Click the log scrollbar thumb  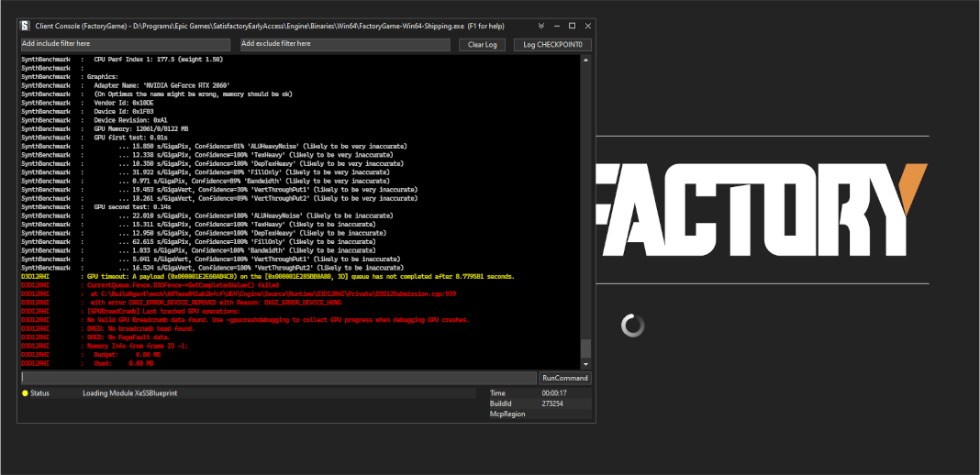point(585,348)
